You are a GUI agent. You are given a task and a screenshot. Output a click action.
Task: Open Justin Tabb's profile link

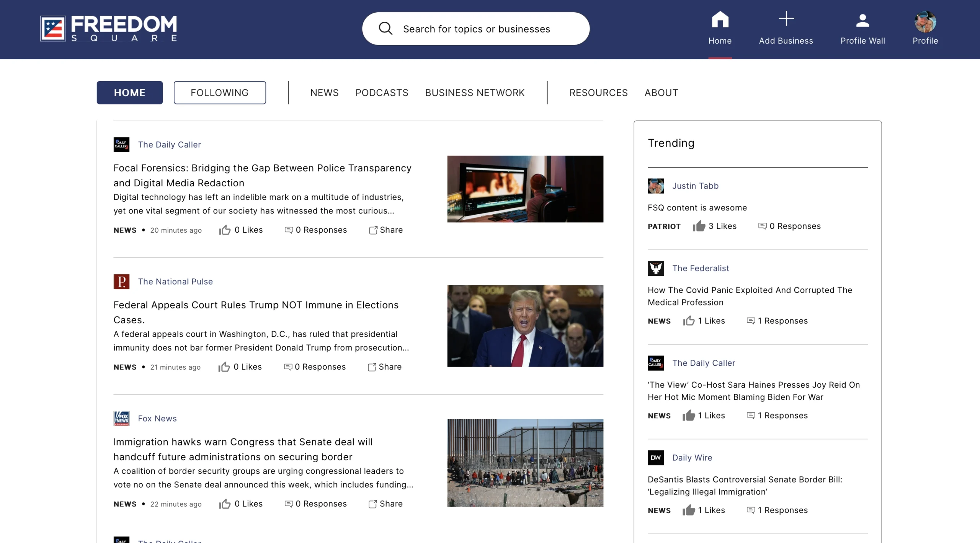click(x=695, y=186)
